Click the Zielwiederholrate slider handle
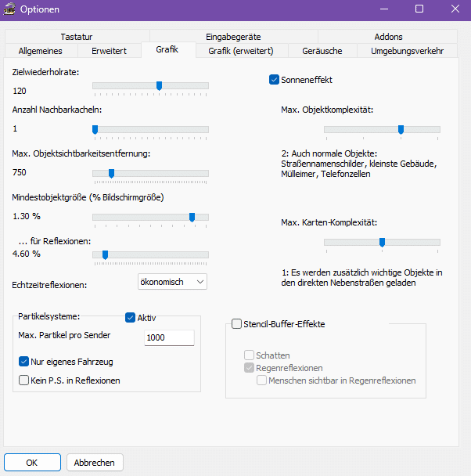This screenshot has height=476, width=471. pyautogui.click(x=160, y=86)
